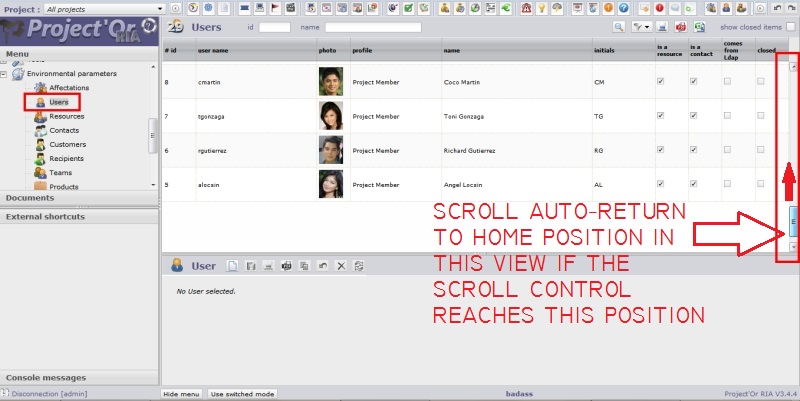Click the print icon in User detail toolbar
Screen dimensions: 800x401
point(268,266)
